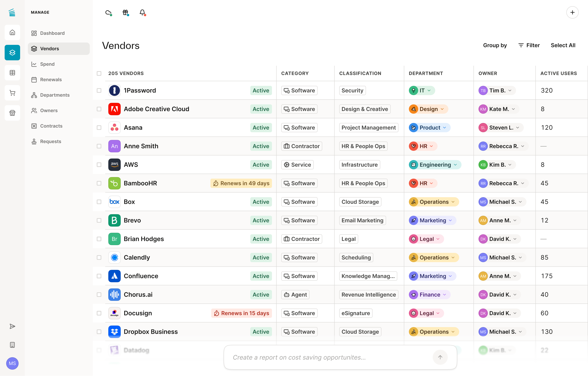Click the submit arrow in prompt box
This screenshot has width=588, height=376.
[x=440, y=357]
